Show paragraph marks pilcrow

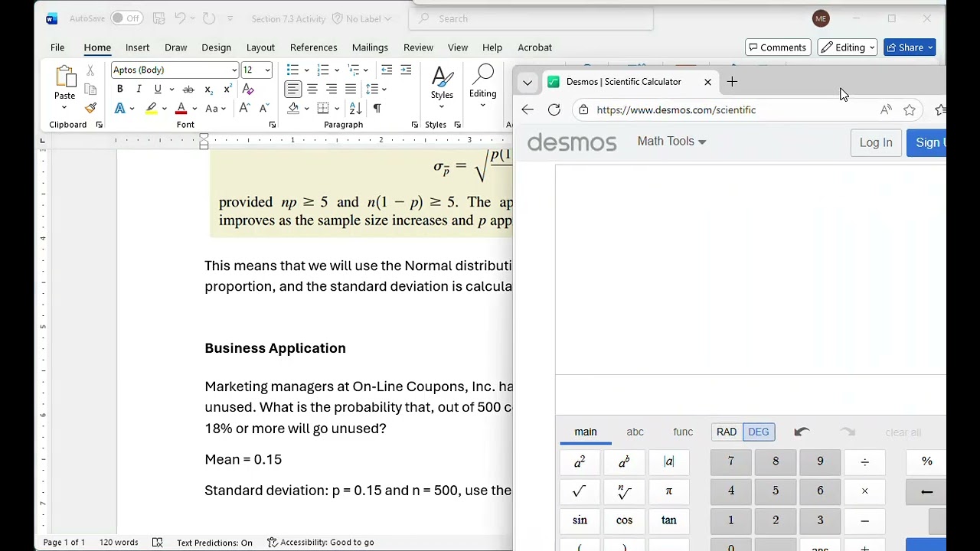[x=377, y=109]
